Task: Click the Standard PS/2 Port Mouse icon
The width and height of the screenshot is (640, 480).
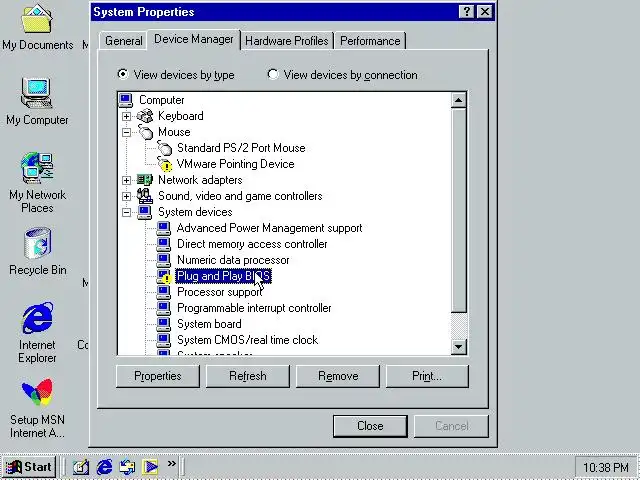Action: (x=164, y=148)
